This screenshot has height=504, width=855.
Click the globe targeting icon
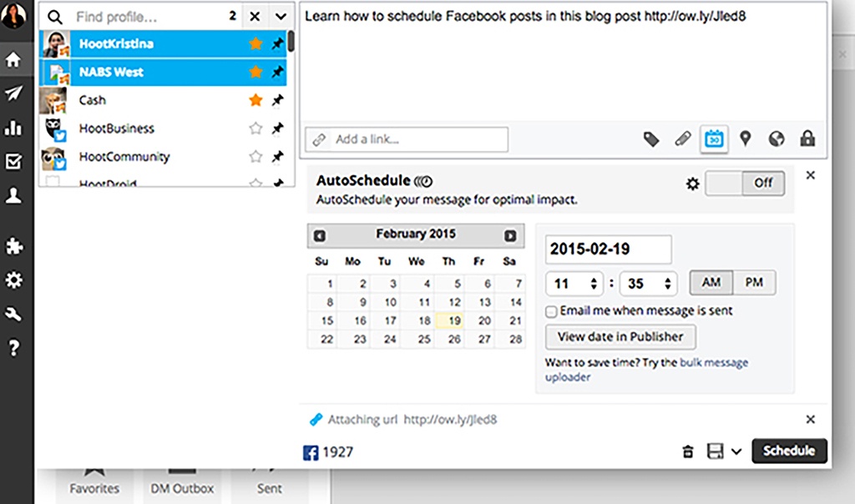777,139
